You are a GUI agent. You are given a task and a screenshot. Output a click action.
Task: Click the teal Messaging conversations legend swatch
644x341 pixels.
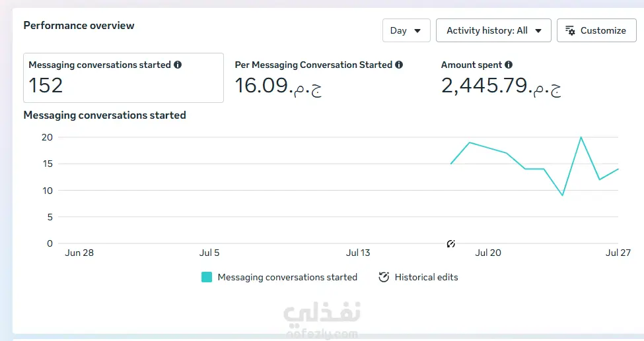point(207,277)
